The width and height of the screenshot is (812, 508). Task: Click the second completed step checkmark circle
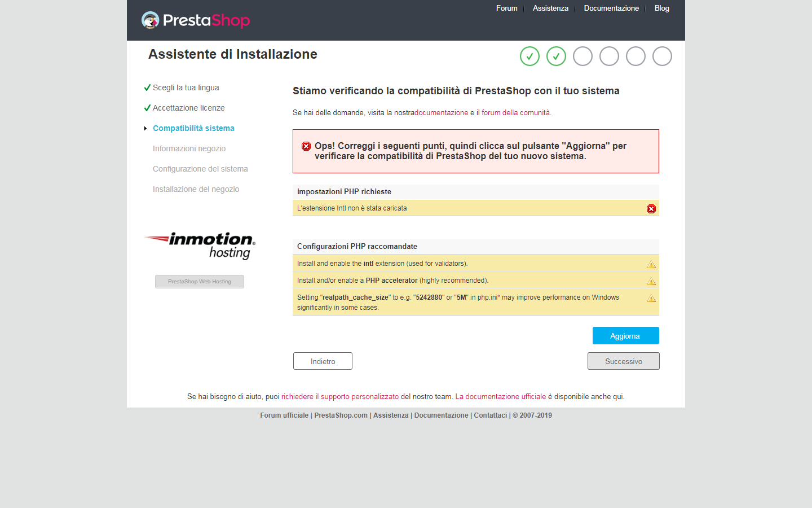pyautogui.click(x=556, y=56)
